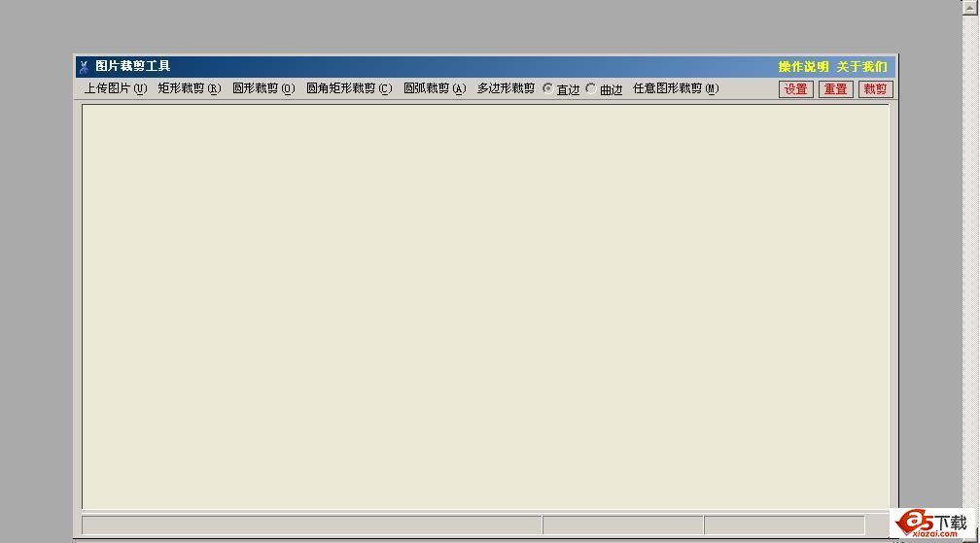Click the a5 下载 logo watermark
This screenshot has width=980, height=543.
pos(931,524)
